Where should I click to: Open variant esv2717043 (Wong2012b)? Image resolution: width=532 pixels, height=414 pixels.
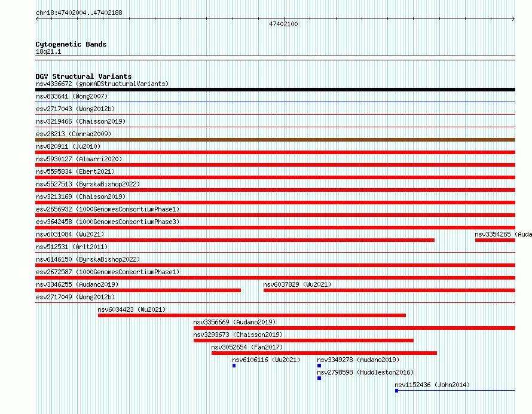tap(75, 109)
